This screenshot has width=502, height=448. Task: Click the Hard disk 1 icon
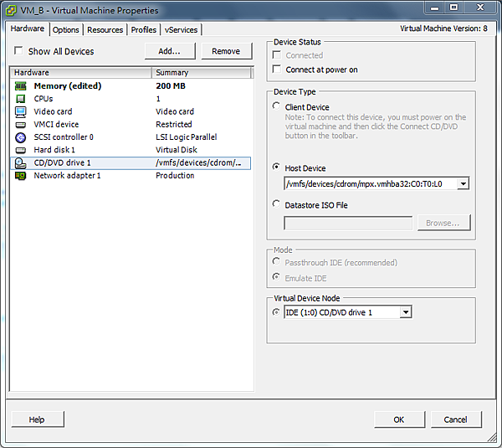click(x=21, y=150)
